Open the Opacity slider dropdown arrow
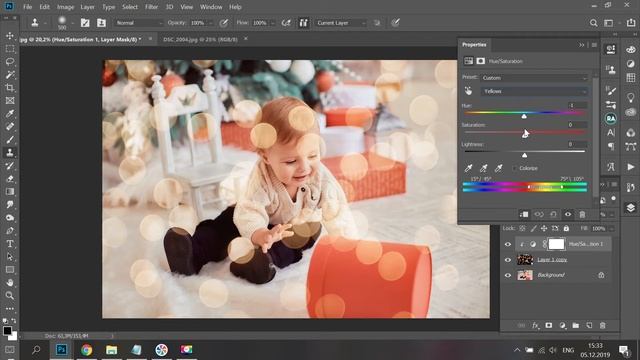This screenshot has width=640, height=360. point(211,23)
